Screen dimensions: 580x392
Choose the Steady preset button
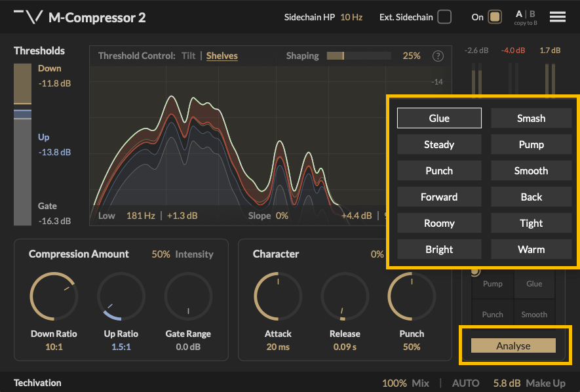[439, 144]
